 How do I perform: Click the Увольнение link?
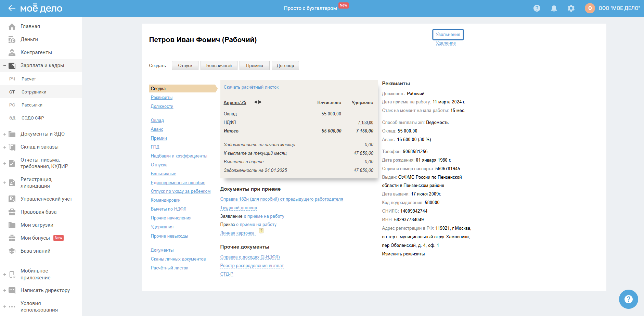(x=448, y=35)
